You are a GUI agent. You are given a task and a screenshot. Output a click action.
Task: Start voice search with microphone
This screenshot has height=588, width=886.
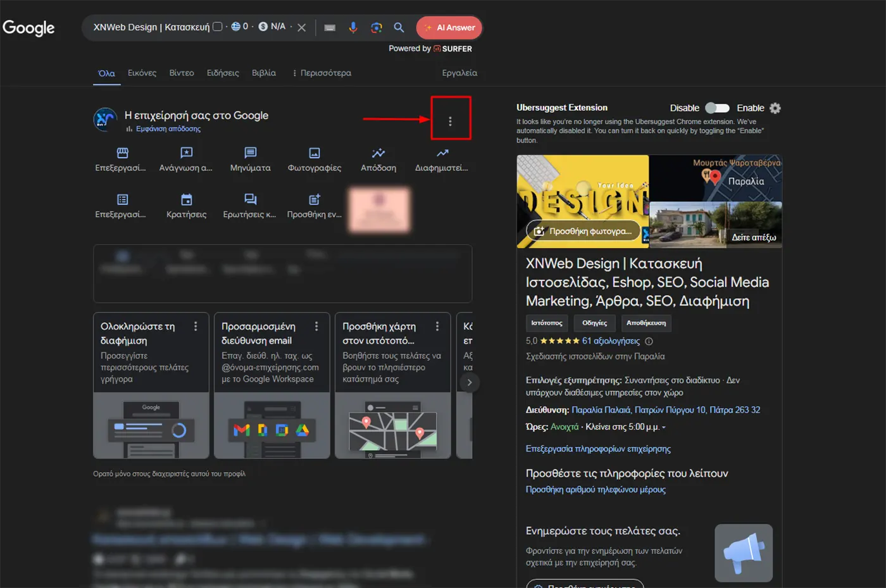click(x=353, y=27)
